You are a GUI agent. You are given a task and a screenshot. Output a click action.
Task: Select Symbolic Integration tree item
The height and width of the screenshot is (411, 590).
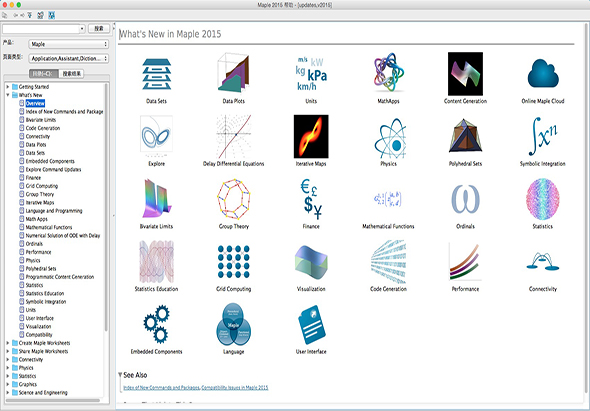46,302
